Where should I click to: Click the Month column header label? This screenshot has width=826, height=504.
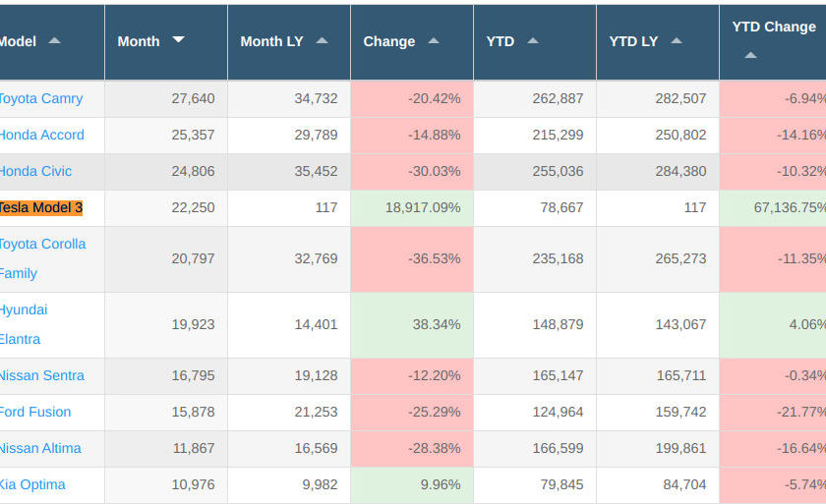pos(139,41)
